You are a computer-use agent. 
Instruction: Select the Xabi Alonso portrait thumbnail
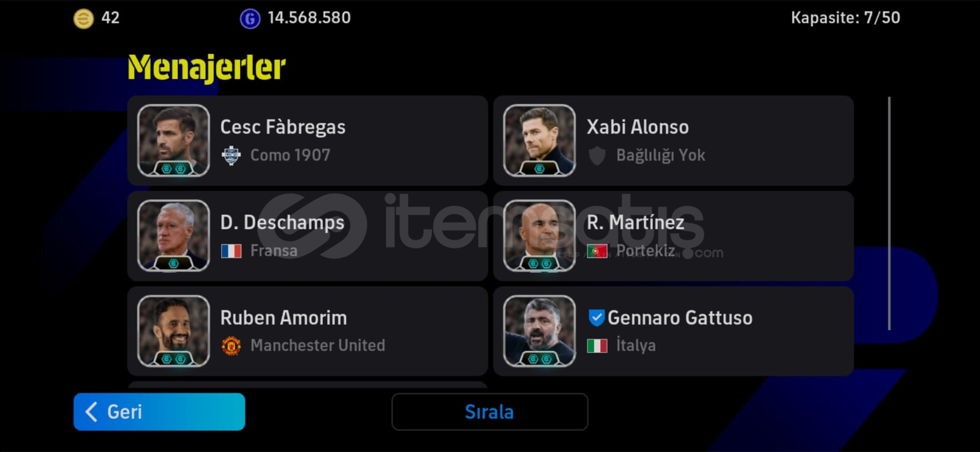539,140
